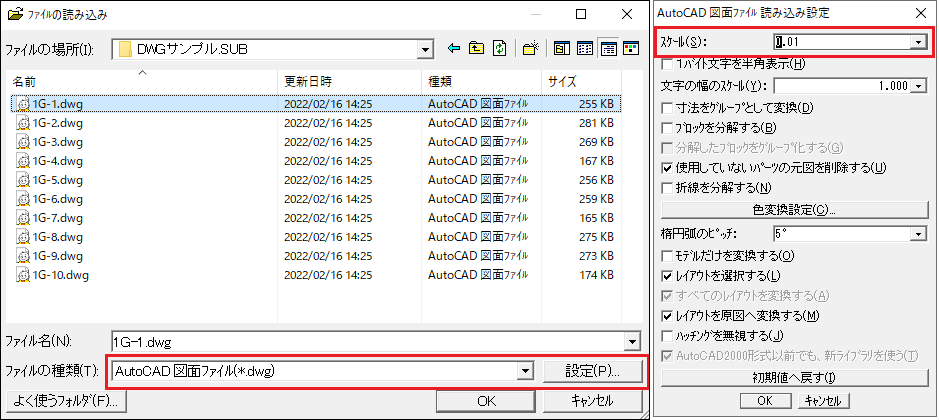The height and width of the screenshot is (420, 939).
Task: Click the 167 KB size cell
Action: point(596,161)
